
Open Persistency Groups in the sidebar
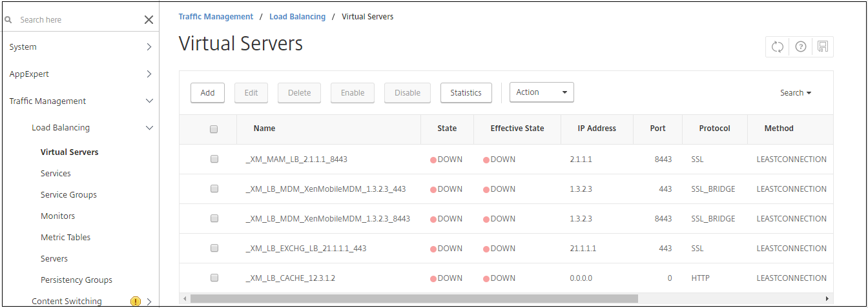tap(76, 280)
